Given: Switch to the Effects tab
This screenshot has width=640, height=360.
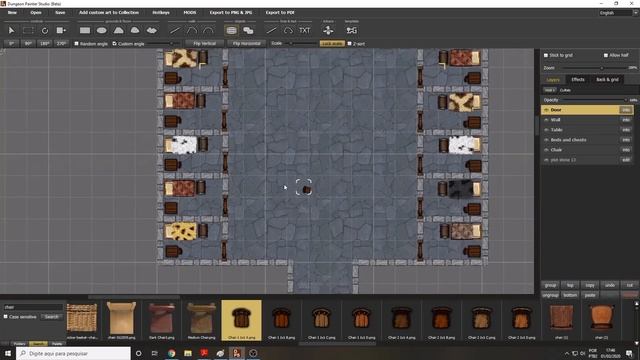Looking at the screenshot, I should point(578,80).
